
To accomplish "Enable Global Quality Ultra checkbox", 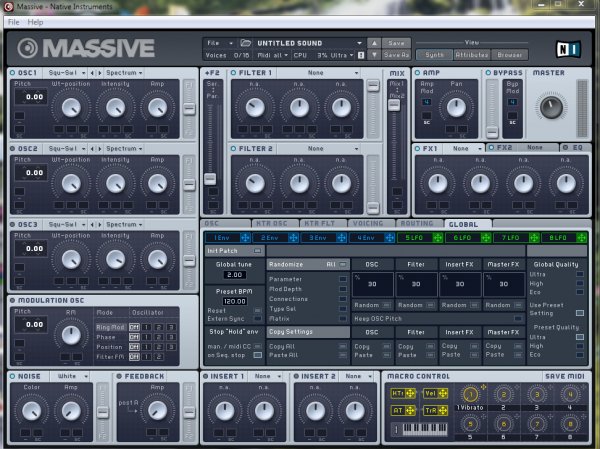I will [x=580, y=274].
